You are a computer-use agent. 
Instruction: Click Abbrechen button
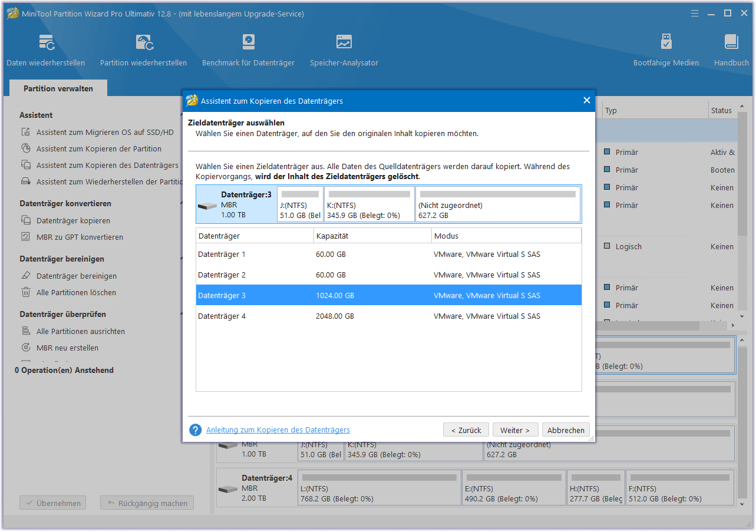[x=566, y=430]
